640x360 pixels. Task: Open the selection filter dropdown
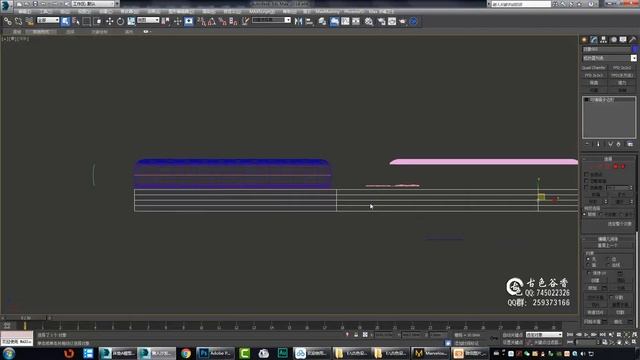48,20
